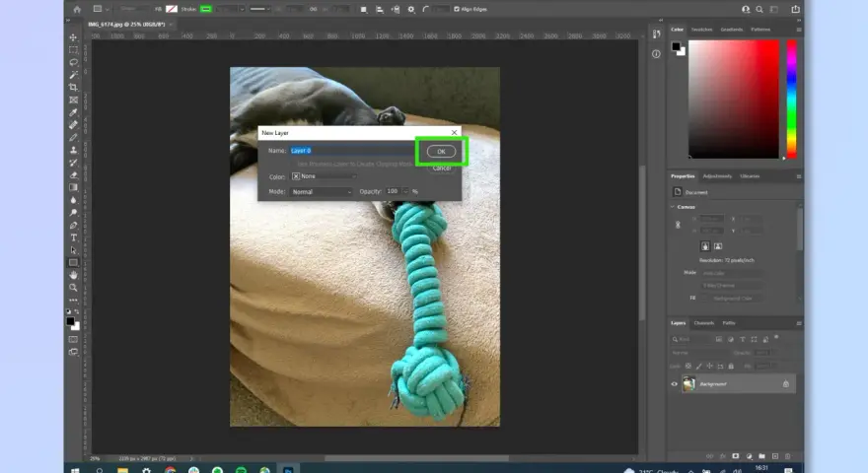Select the Eyedropper tool

(x=73, y=112)
